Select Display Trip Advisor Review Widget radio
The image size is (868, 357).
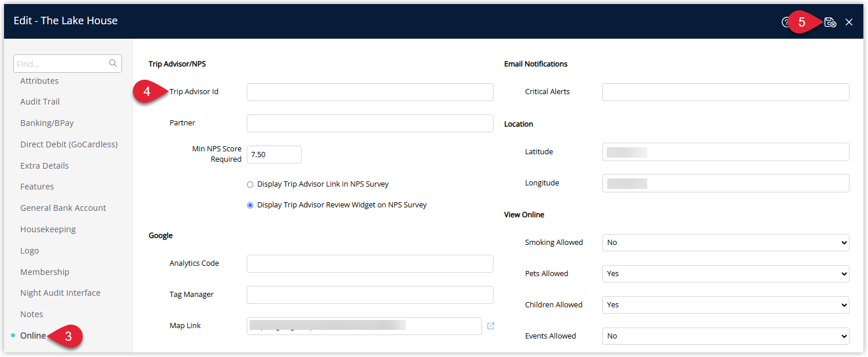[250, 205]
